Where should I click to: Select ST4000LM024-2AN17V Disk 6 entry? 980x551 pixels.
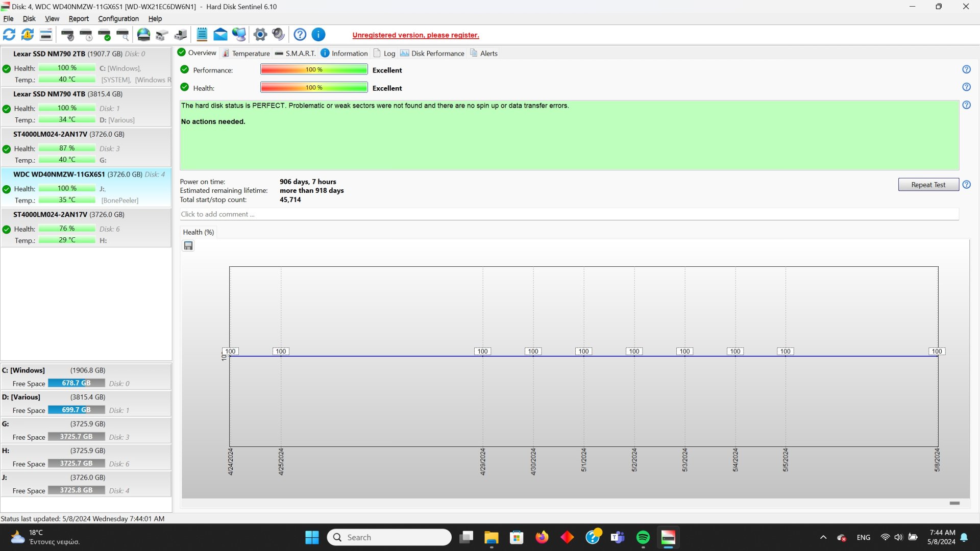click(86, 228)
